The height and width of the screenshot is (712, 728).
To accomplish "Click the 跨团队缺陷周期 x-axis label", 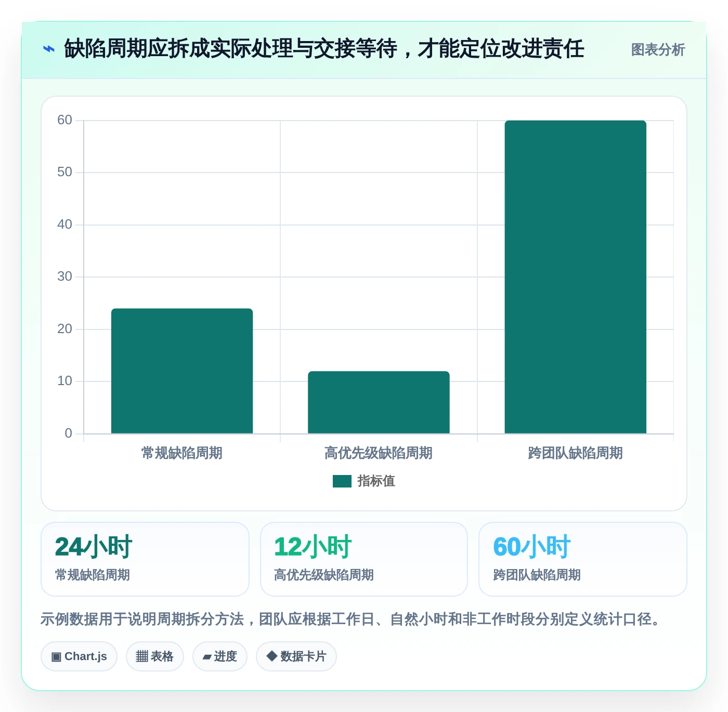I will 576,453.
